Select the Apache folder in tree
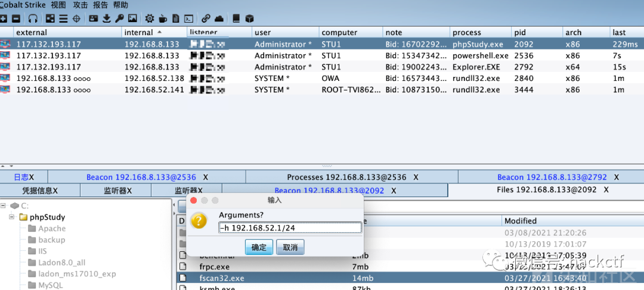The image size is (644, 290). pos(47,229)
